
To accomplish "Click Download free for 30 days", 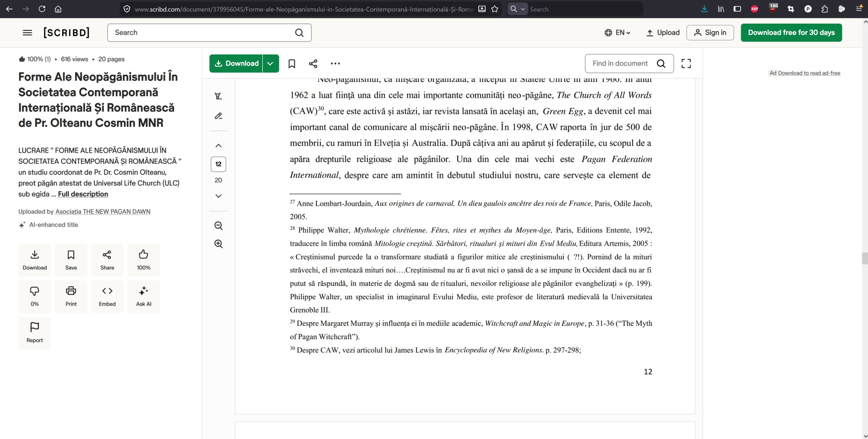I will pos(791,33).
